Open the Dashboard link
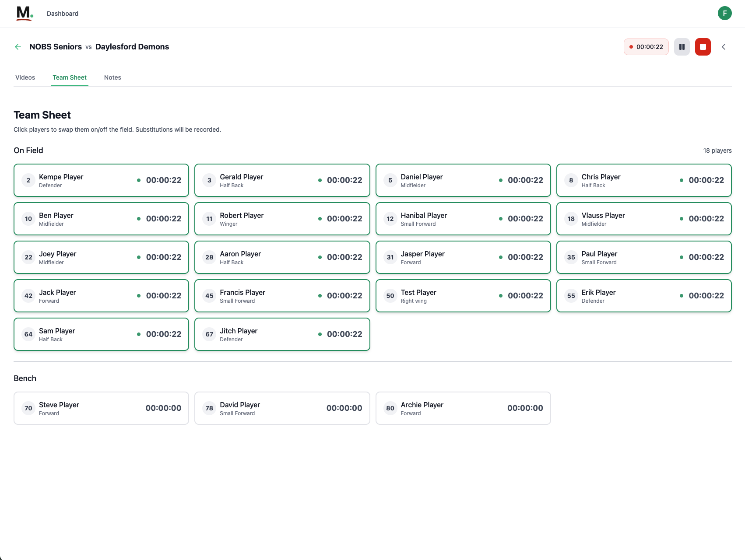 click(63, 14)
